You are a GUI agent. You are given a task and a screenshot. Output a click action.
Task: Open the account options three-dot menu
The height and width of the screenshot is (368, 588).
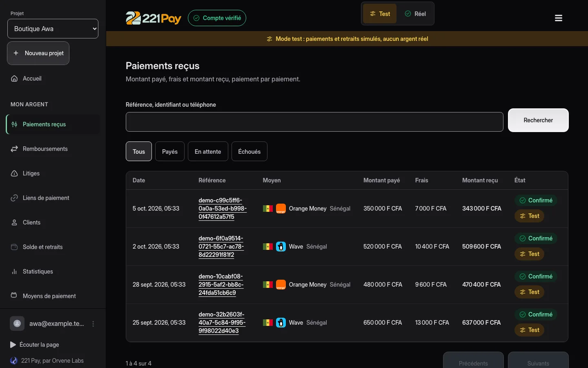pyautogui.click(x=93, y=324)
